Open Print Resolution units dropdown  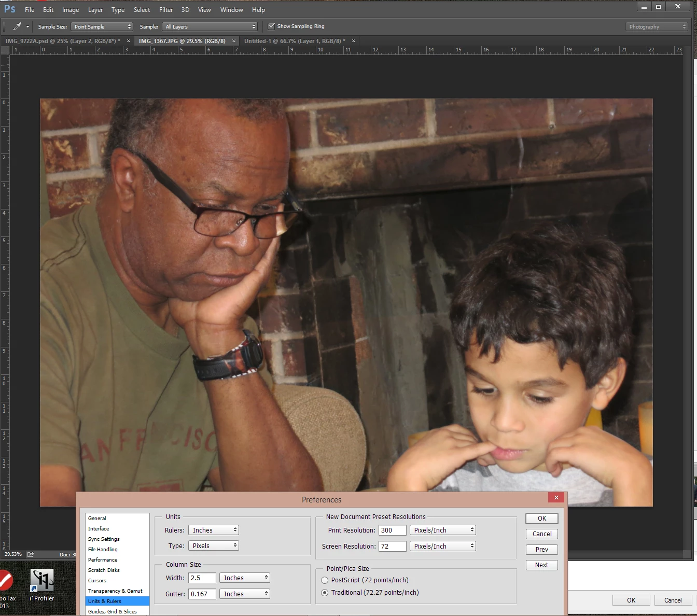click(x=443, y=530)
